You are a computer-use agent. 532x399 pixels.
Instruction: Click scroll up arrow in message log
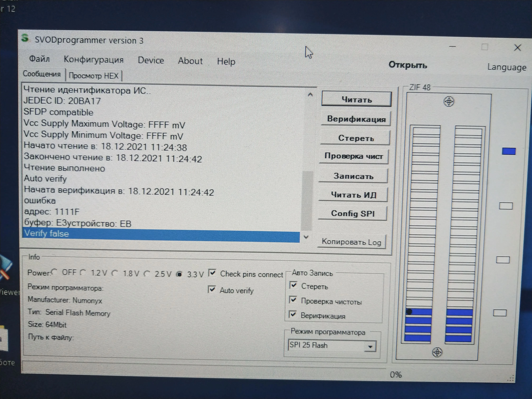(x=310, y=95)
